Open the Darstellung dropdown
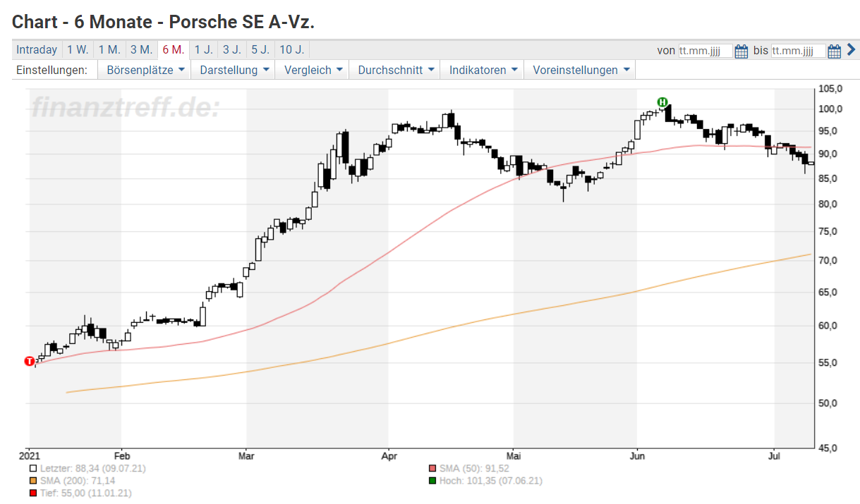This screenshot has width=860, height=504. (234, 70)
